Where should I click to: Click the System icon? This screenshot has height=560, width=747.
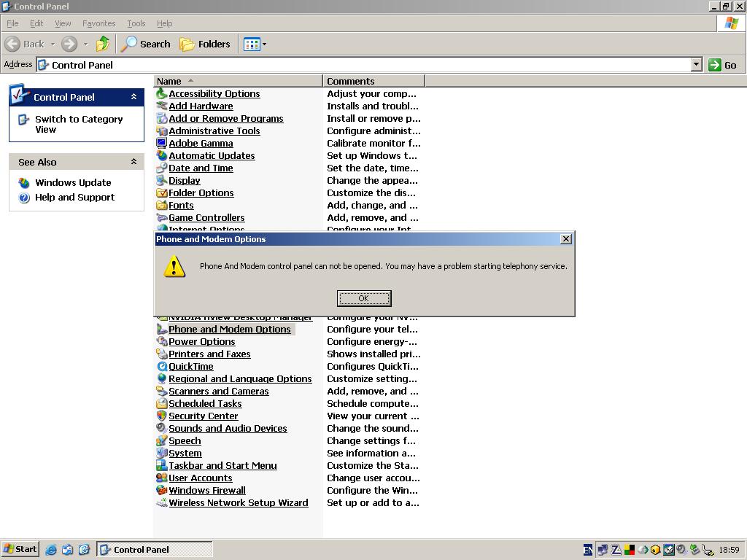[162, 453]
